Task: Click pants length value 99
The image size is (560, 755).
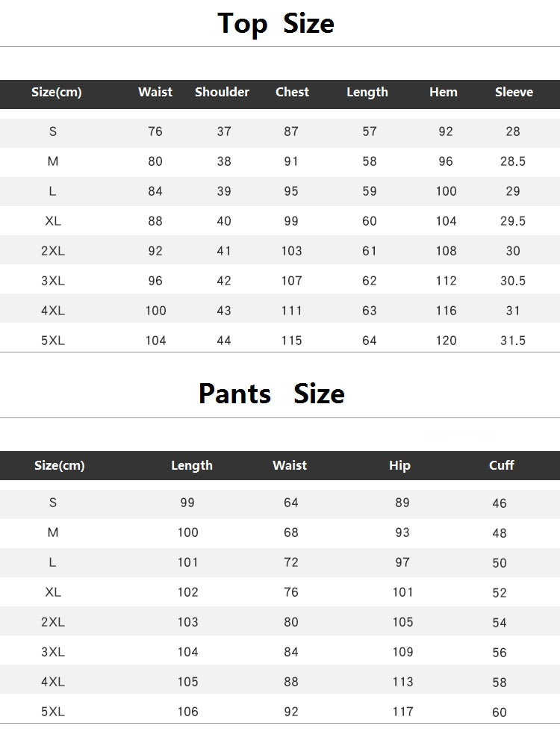Action: click(x=187, y=503)
